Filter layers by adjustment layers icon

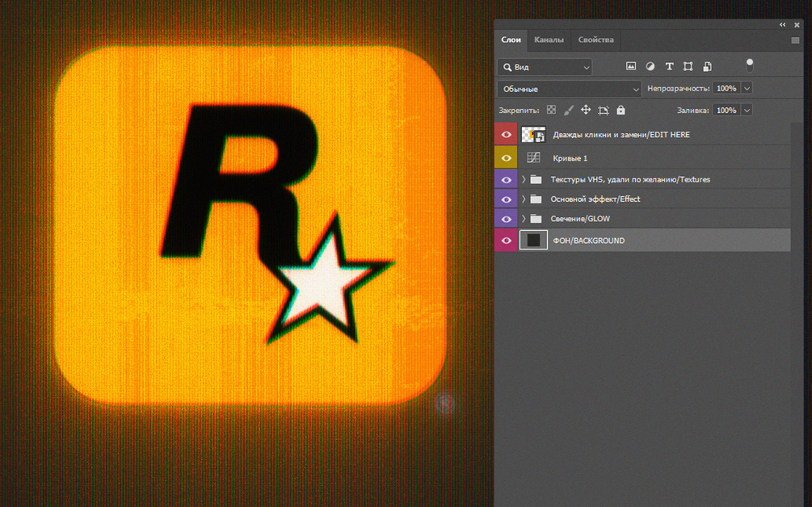650,66
